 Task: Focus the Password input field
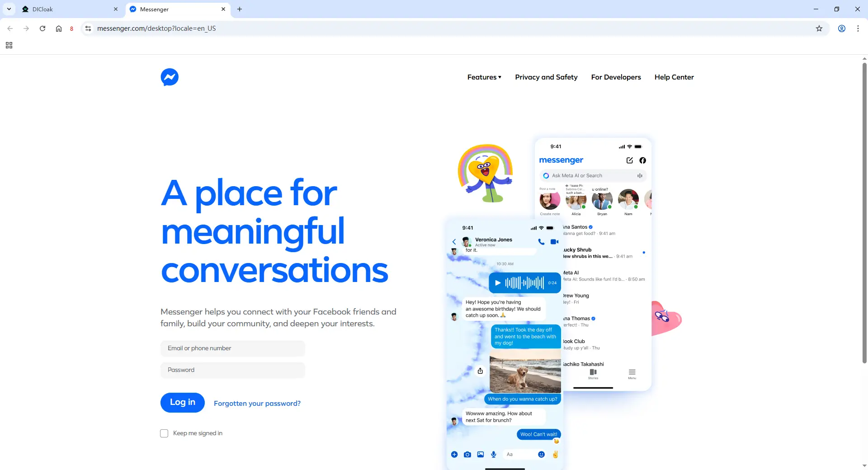point(232,370)
